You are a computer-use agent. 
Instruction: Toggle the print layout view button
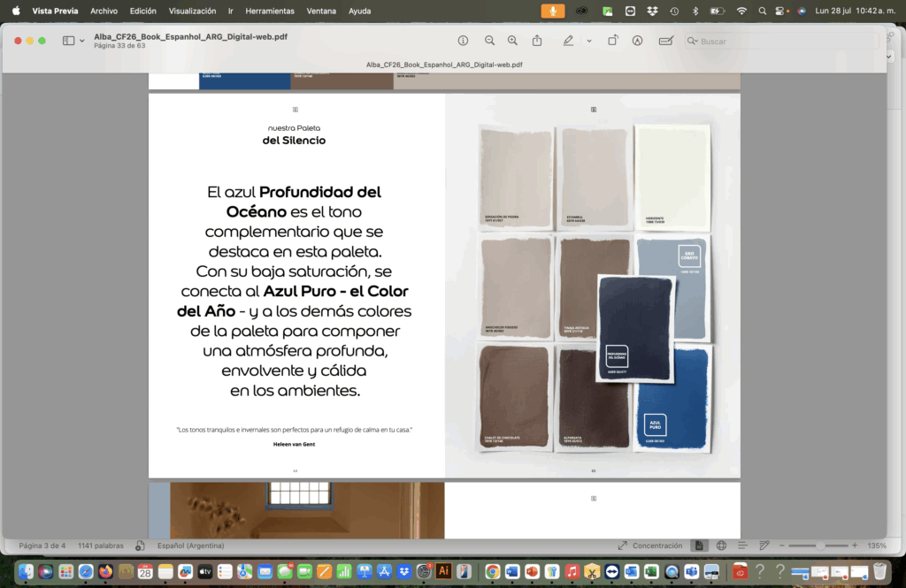699,546
